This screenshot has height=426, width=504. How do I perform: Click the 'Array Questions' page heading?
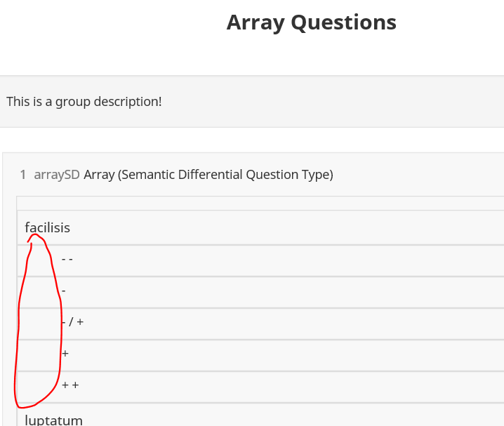(311, 22)
